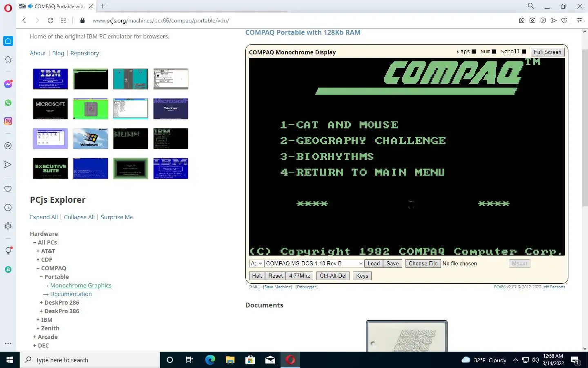The image size is (588, 368).
Task: Click the Opera menu logo
Action: point(8,8)
